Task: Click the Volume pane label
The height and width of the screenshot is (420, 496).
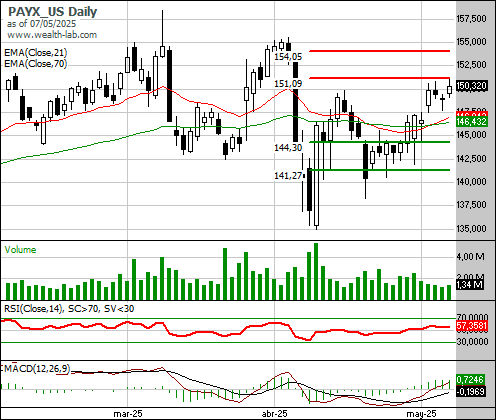Action: [20, 250]
